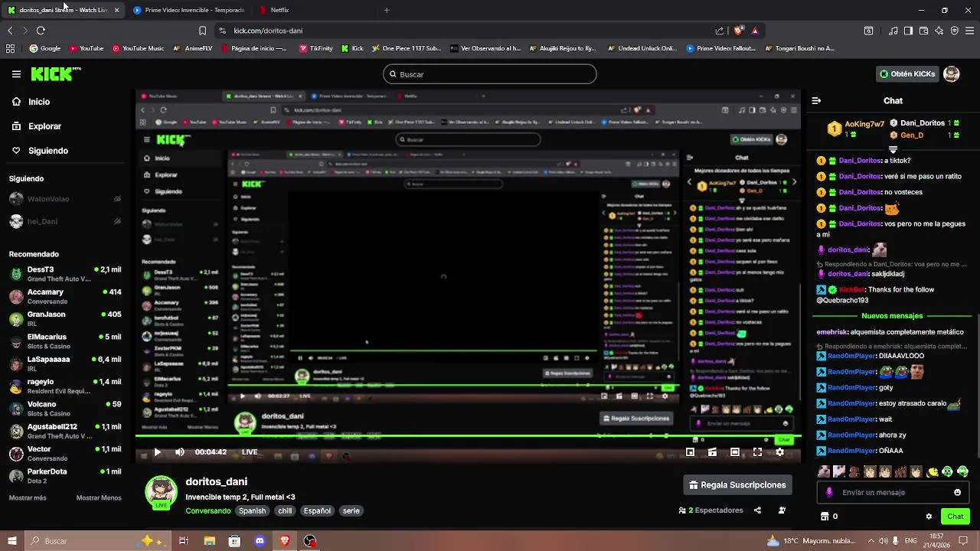Click Mostrar Menos to collapse recommendations

[99, 497]
